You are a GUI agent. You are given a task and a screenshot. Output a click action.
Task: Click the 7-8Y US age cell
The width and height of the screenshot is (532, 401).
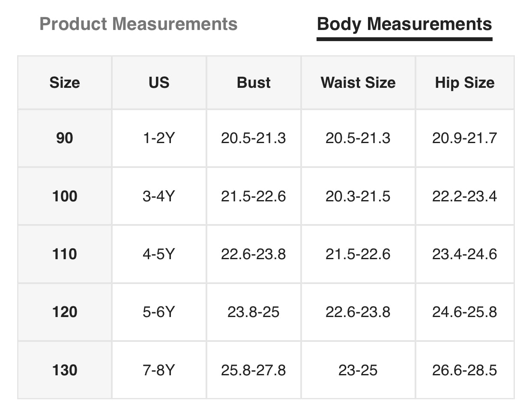pos(159,370)
